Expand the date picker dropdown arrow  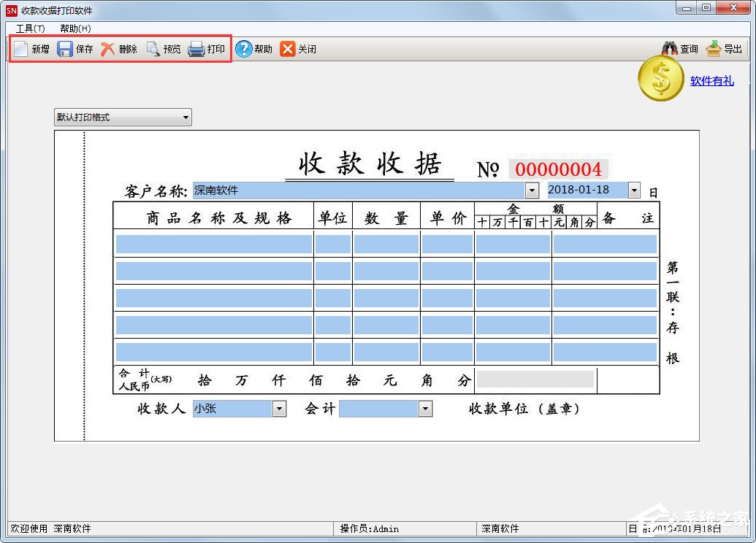pos(634,190)
